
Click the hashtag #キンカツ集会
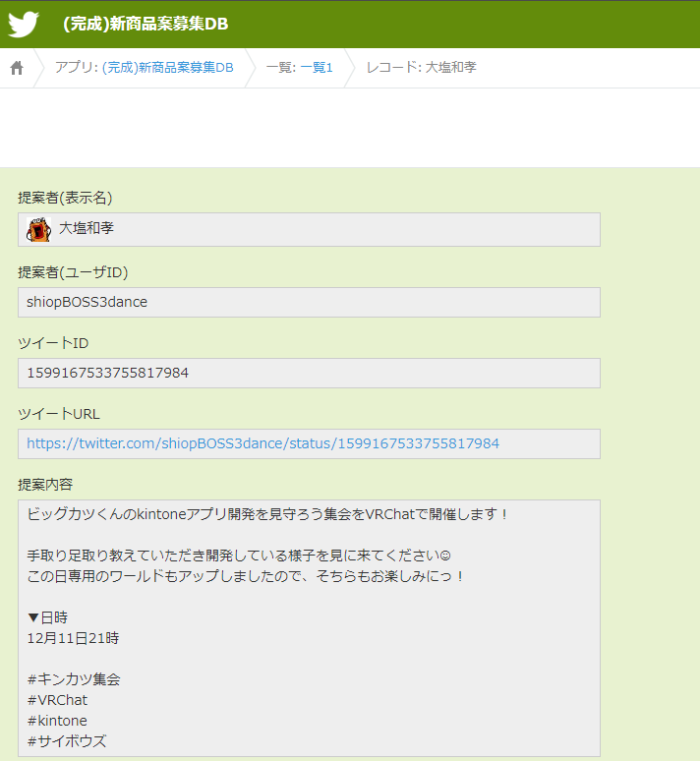coord(74,679)
